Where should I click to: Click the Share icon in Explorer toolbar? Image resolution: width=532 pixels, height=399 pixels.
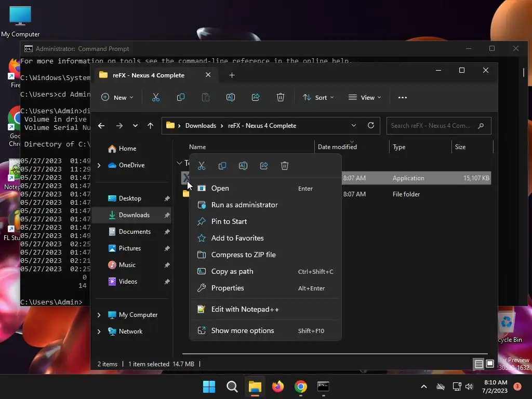click(256, 97)
